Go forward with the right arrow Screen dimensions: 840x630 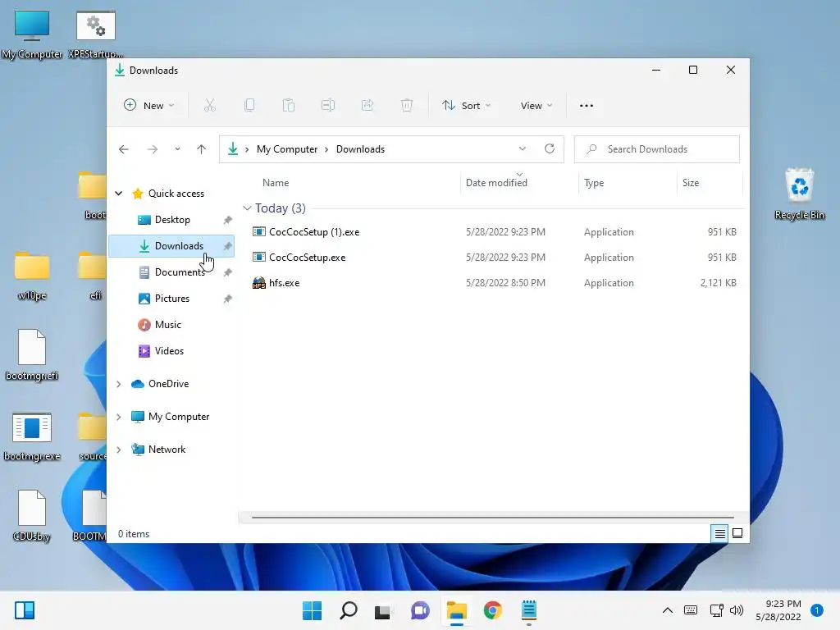pyautogui.click(x=153, y=149)
